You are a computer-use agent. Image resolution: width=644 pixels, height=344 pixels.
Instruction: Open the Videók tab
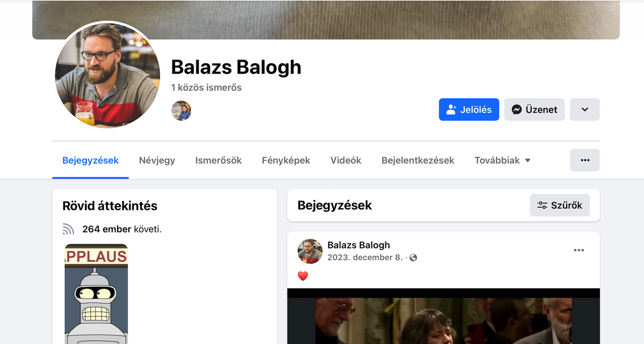tap(346, 160)
